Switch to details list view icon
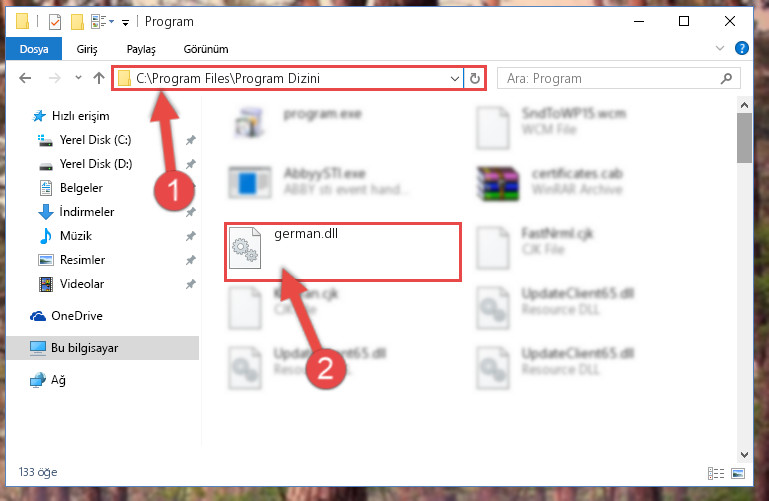This screenshot has width=769, height=501. [x=716, y=473]
